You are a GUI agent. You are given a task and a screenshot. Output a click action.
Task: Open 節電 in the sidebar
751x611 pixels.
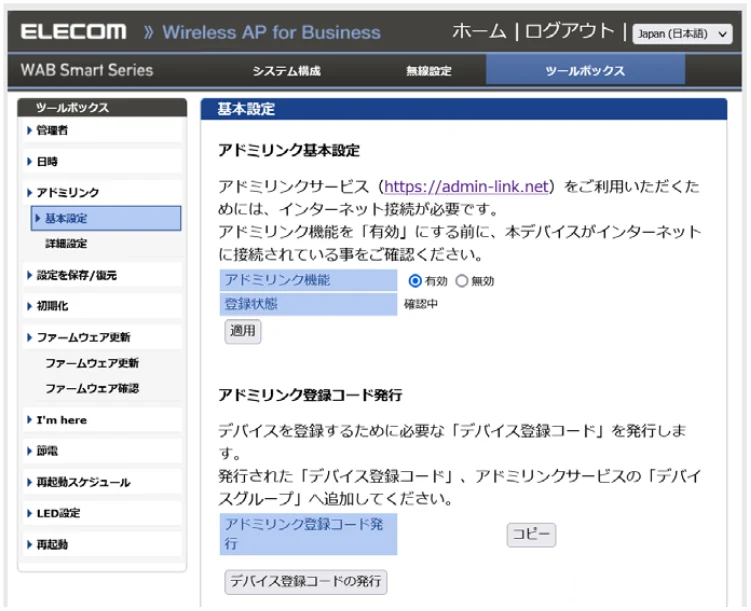tap(102, 451)
